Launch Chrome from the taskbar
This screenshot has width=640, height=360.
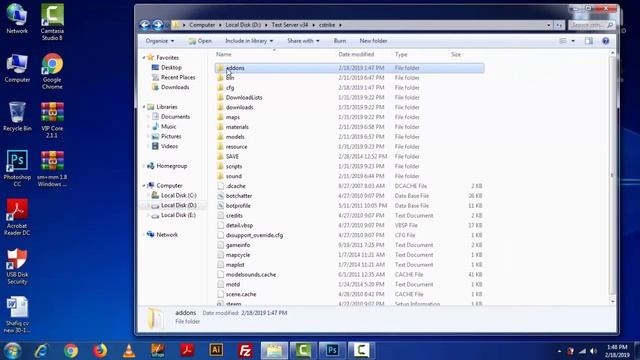click(x=71, y=351)
